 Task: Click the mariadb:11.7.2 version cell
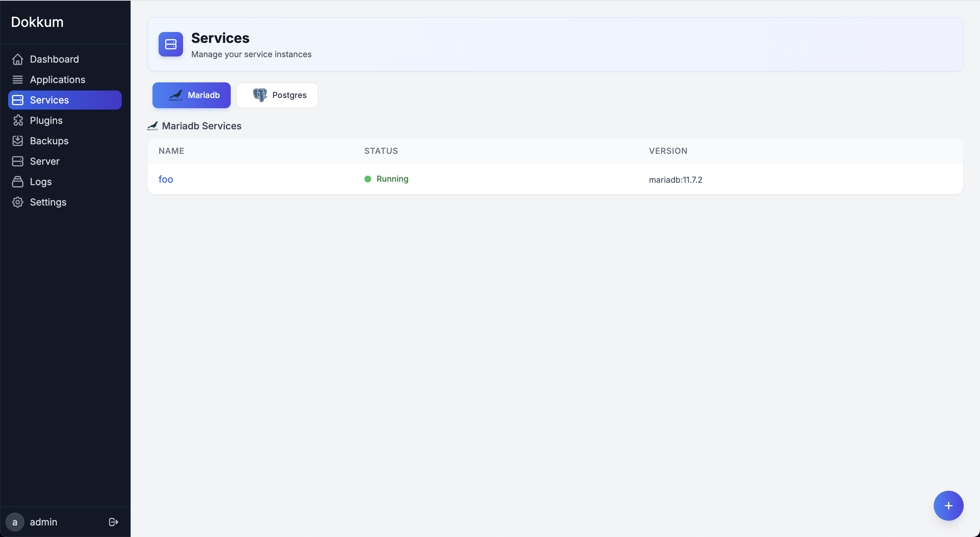pos(675,180)
